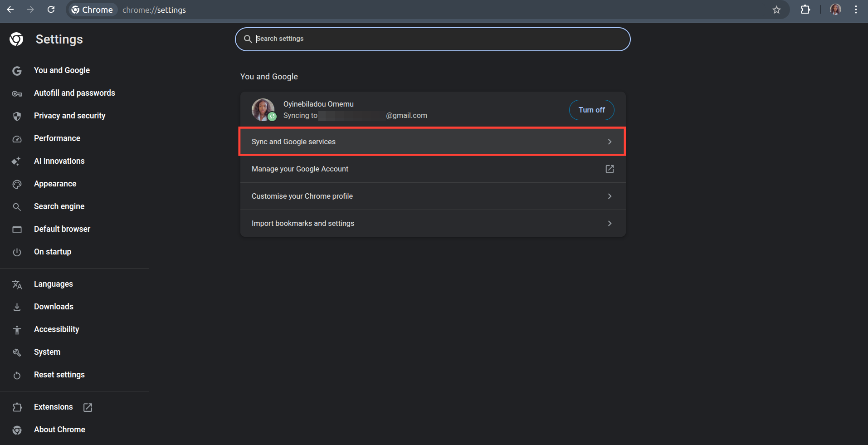Expand Customise your Chrome profile
The height and width of the screenshot is (445, 868).
point(432,196)
